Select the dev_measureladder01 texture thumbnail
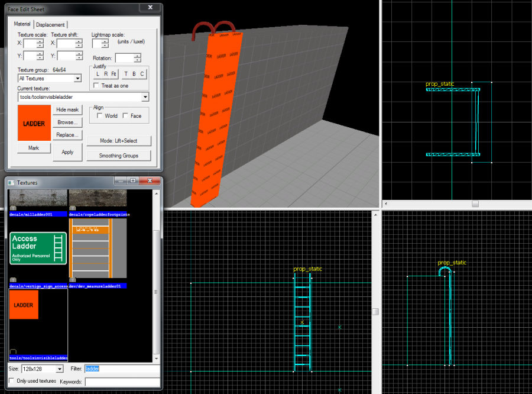The image size is (532, 394). click(x=98, y=248)
